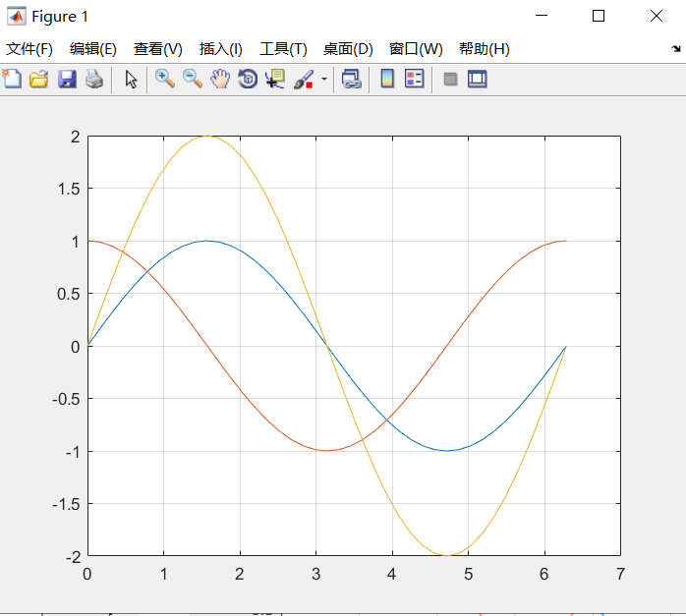
Task: Select the Brush/Select Data tool
Action: pyautogui.click(x=304, y=80)
